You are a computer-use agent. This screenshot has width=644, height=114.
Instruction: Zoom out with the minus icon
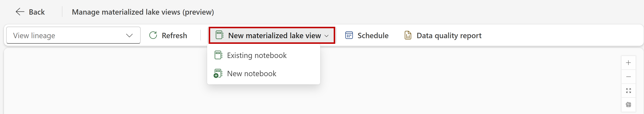(x=628, y=77)
